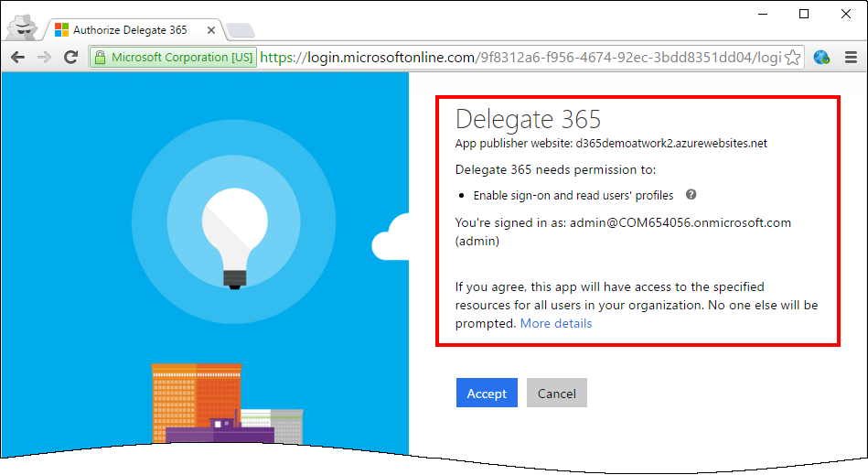The image size is (868, 475).
Task: Minimize the browser window
Action: pyautogui.click(x=763, y=14)
